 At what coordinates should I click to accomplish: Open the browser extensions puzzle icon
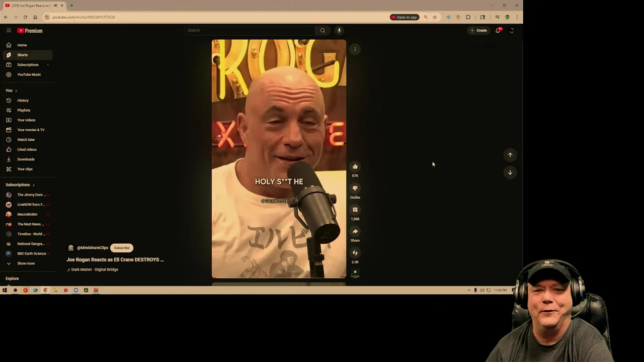(468, 17)
